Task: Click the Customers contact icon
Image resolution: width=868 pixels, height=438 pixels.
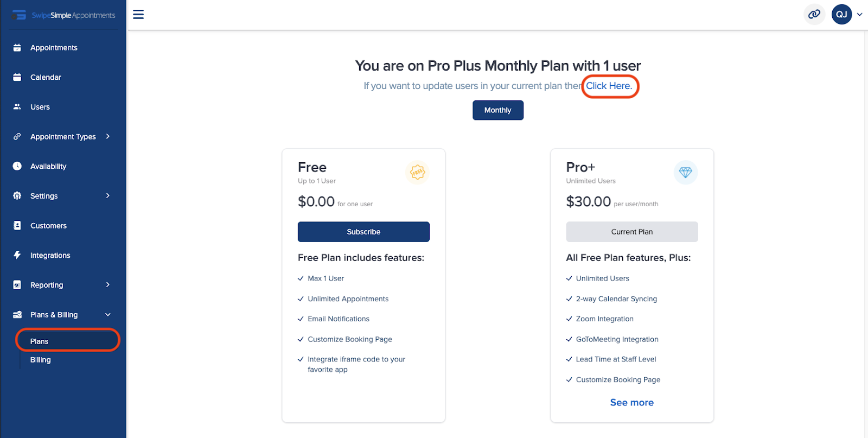Action: (x=17, y=226)
